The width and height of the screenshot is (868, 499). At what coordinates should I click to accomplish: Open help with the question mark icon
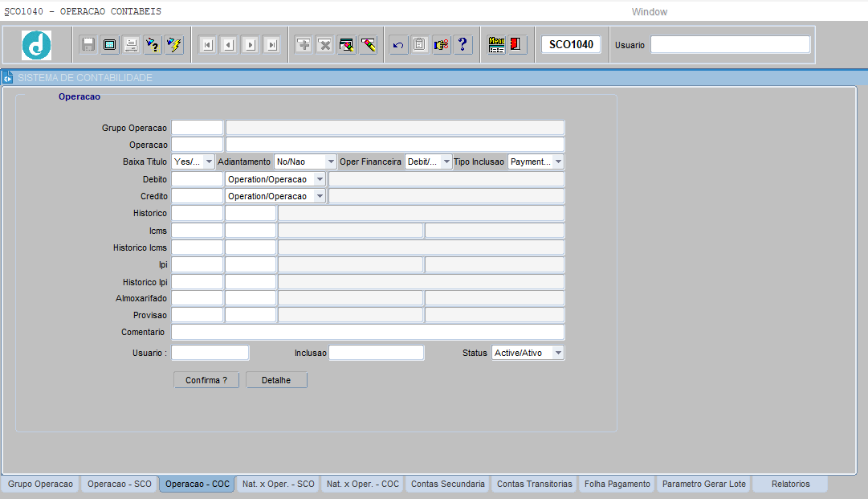tap(463, 45)
